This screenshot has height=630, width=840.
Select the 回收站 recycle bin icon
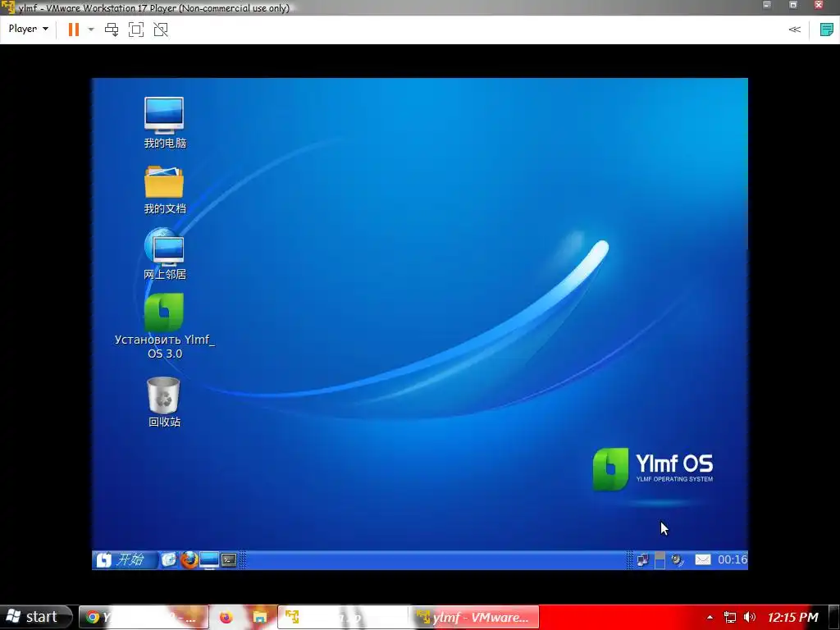pyautogui.click(x=164, y=402)
